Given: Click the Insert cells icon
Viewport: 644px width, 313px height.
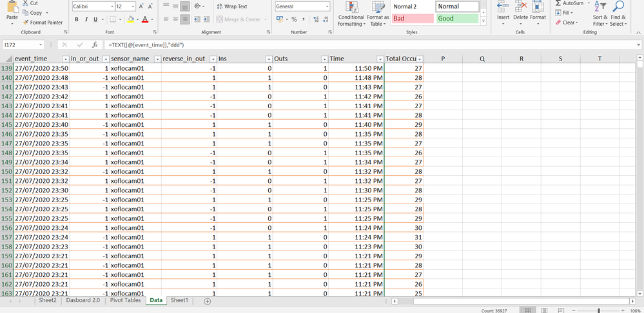Looking at the screenshot, I should click(503, 6).
